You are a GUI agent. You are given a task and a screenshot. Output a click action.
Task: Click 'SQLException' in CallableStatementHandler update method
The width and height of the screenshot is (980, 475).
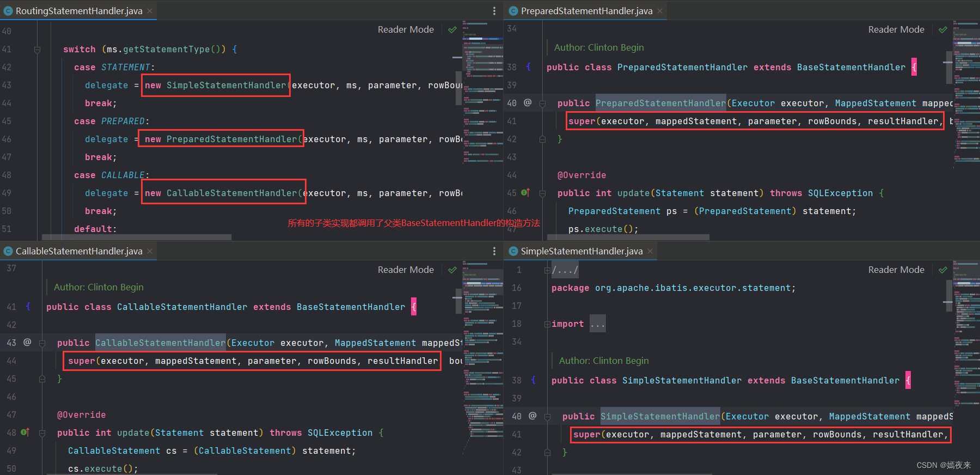tap(340, 433)
